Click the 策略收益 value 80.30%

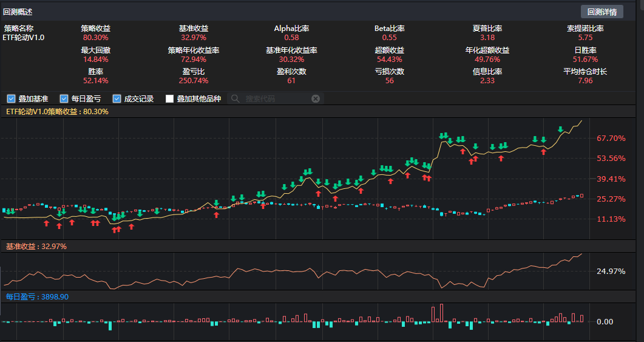(96, 38)
